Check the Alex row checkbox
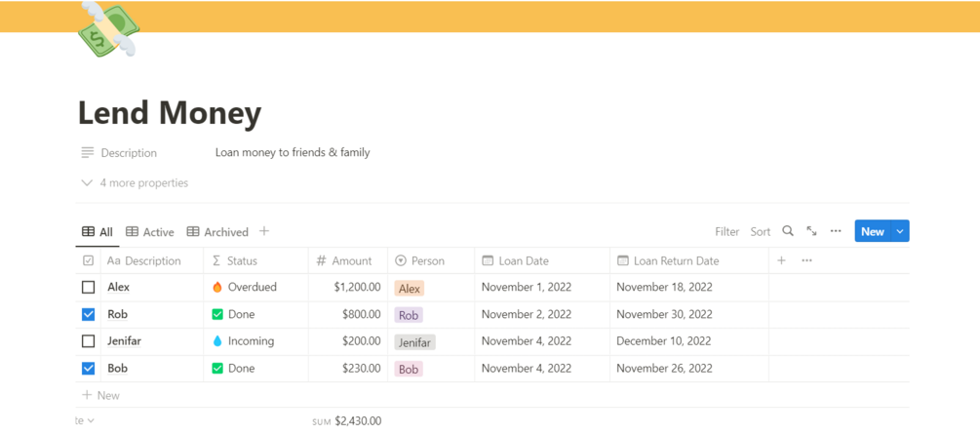 tap(89, 288)
